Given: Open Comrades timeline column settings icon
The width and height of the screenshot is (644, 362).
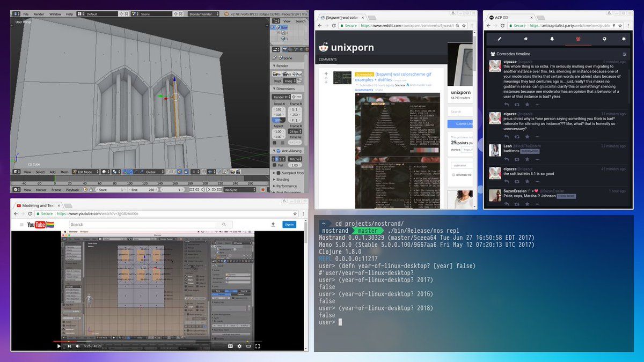Looking at the screenshot, I should point(624,54).
